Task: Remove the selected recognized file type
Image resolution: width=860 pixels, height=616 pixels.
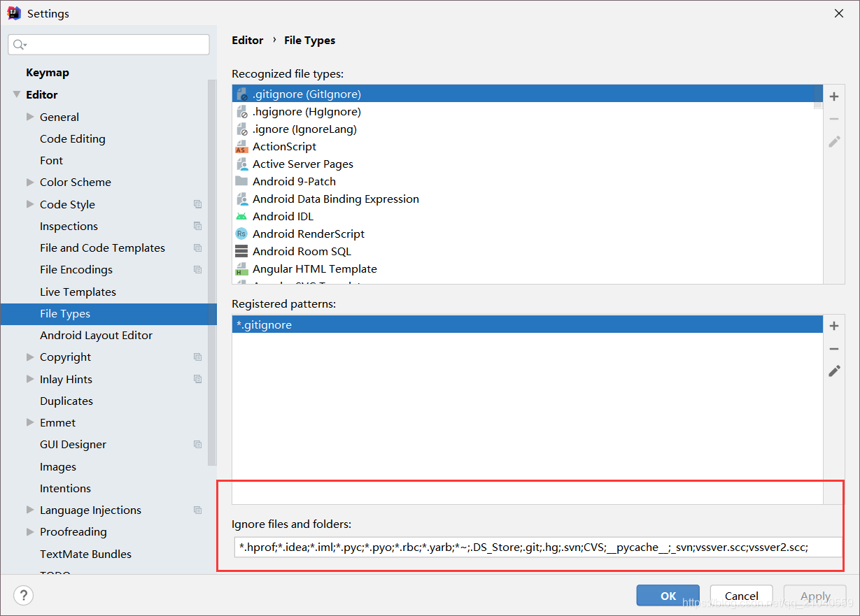Action: (x=834, y=119)
